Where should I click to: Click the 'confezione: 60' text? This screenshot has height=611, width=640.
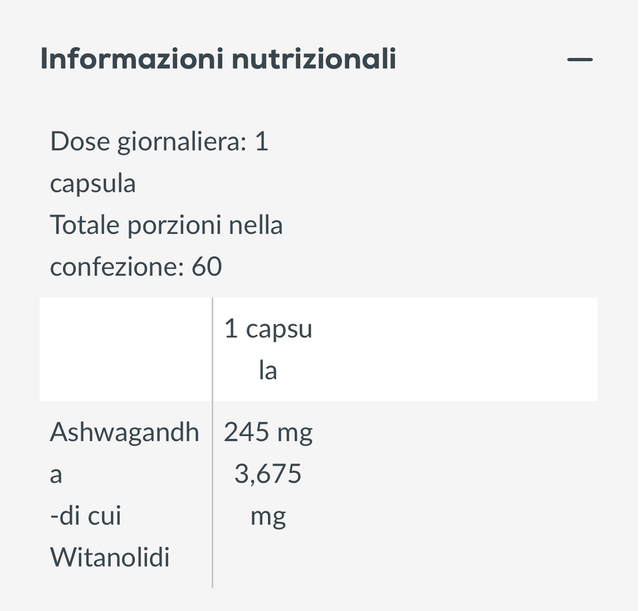tap(136, 267)
